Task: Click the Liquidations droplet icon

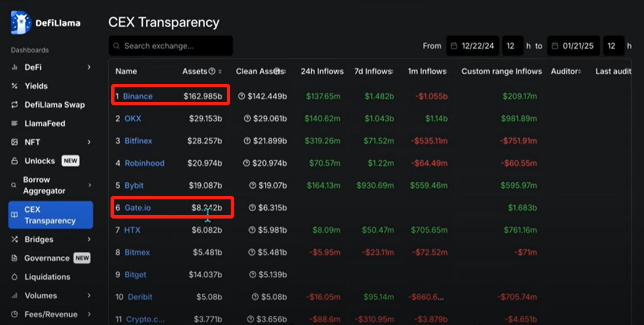Action: pos(14,277)
